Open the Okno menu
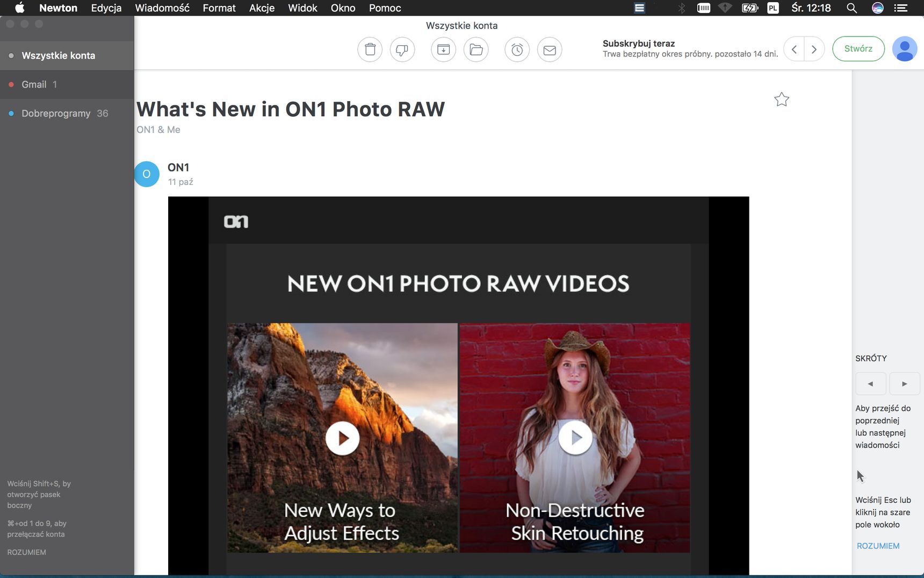924x578 pixels. (343, 8)
